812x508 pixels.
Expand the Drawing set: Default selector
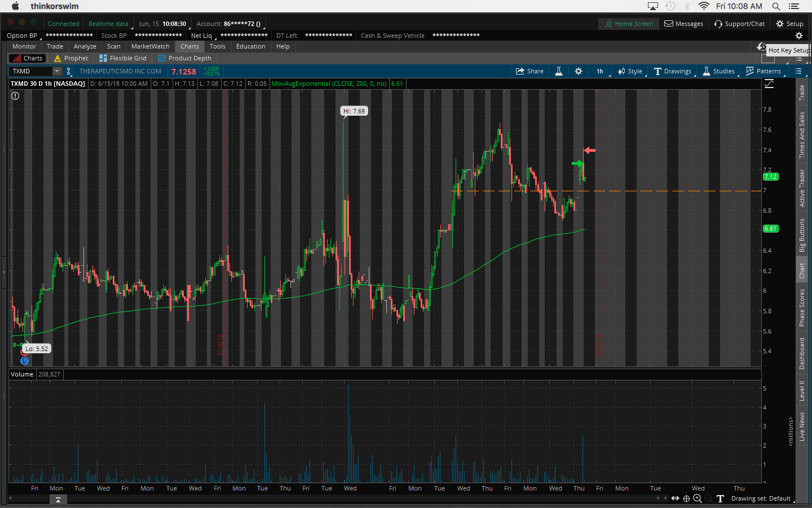point(761,498)
